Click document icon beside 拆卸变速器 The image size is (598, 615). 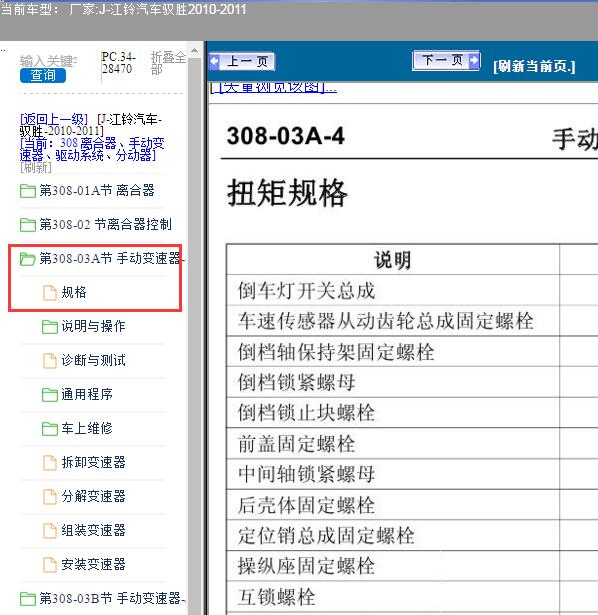tap(50, 463)
